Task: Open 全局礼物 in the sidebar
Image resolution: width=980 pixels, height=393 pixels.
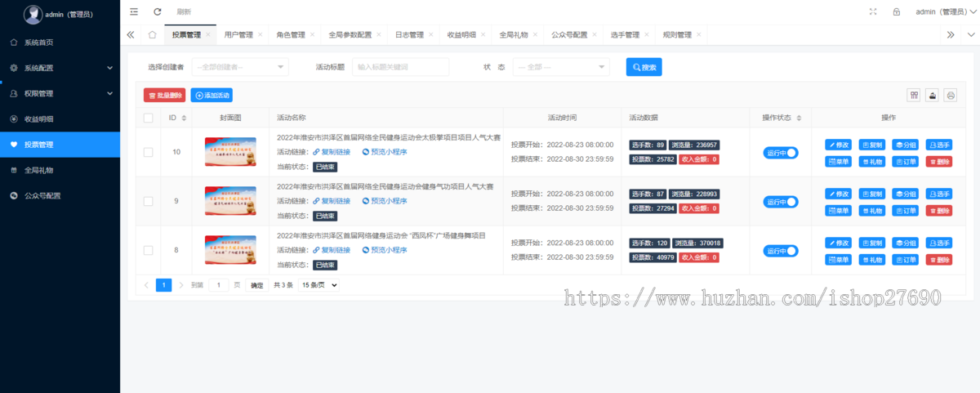Action: click(60, 170)
